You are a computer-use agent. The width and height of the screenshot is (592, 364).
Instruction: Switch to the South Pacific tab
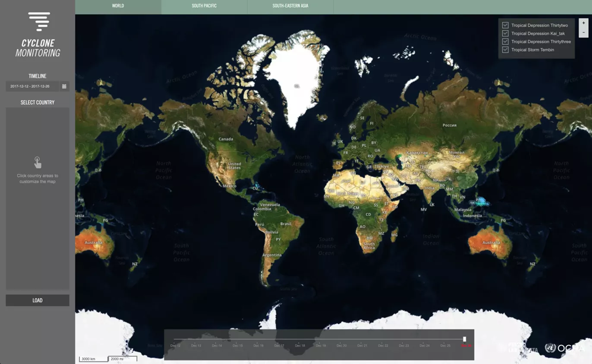click(204, 6)
